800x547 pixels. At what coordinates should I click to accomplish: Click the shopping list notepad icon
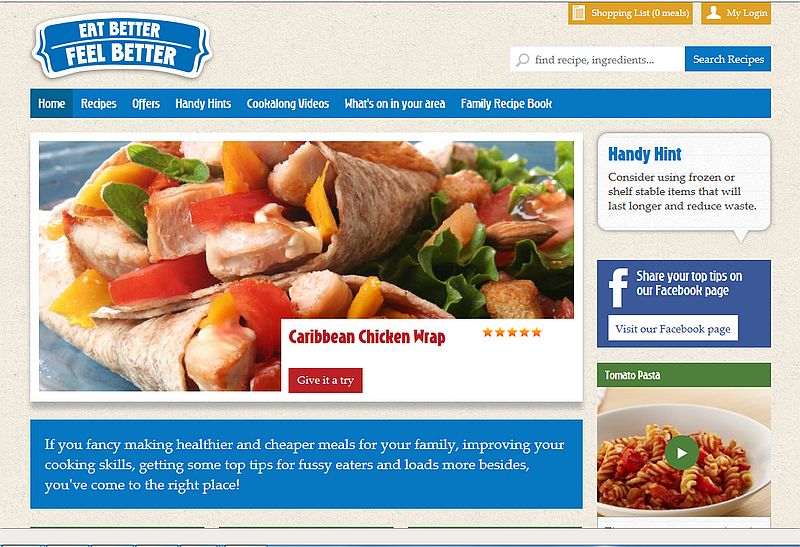pyautogui.click(x=579, y=13)
